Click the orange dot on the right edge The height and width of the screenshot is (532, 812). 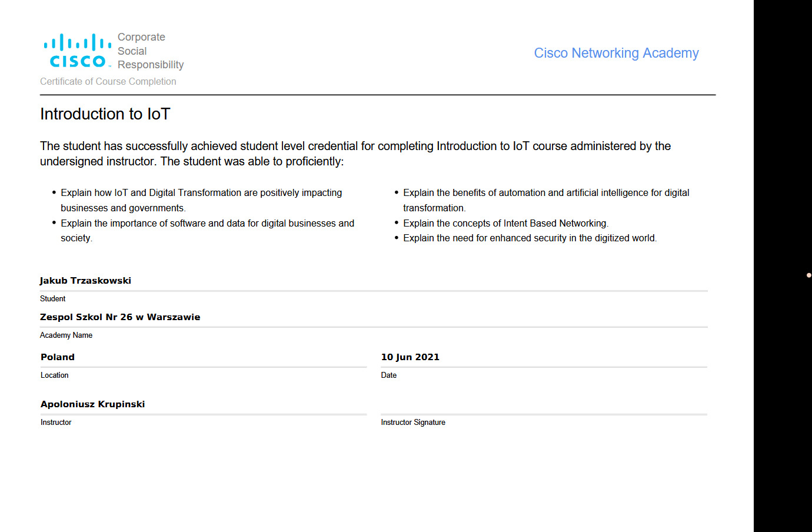[808, 274]
